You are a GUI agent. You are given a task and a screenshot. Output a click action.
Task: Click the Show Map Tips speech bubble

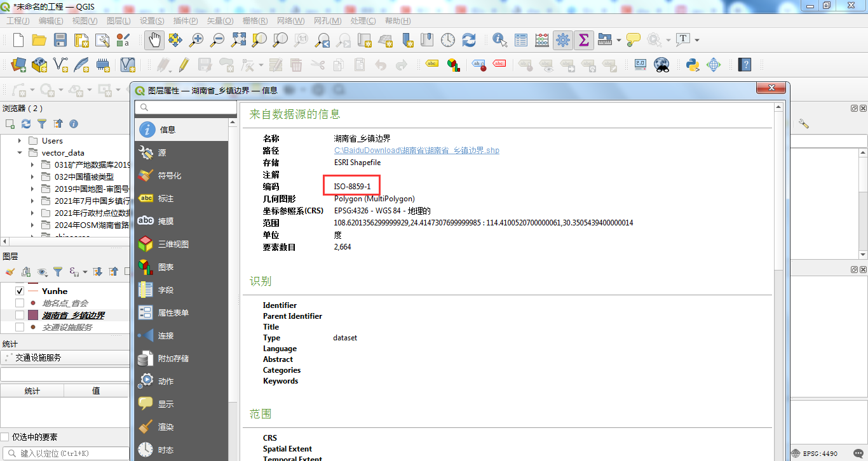(x=633, y=40)
